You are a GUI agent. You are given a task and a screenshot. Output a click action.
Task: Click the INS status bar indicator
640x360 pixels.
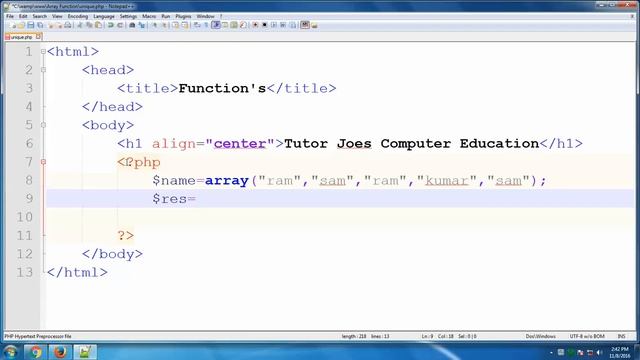(622, 336)
